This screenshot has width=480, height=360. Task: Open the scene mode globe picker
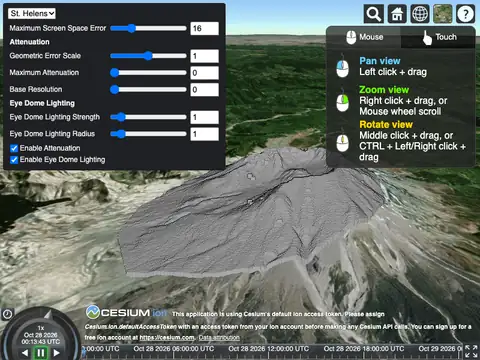(420, 14)
